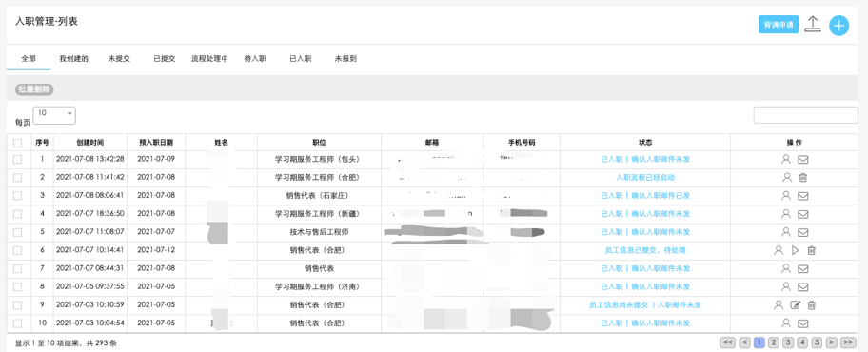Viewport: 868px width, 352px height.
Task: Check the box for row 5
Action: pos(18,232)
